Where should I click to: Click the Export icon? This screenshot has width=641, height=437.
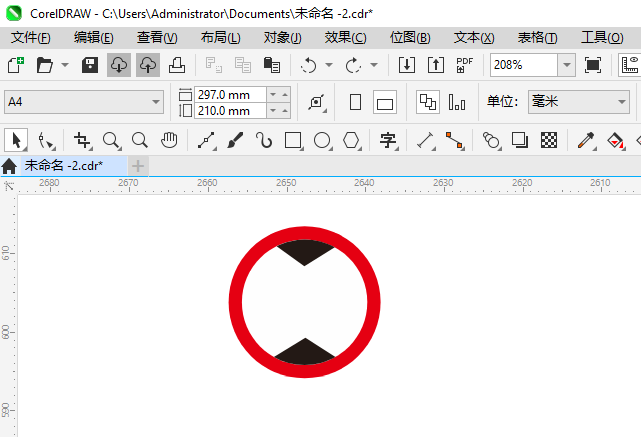click(x=436, y=65)
